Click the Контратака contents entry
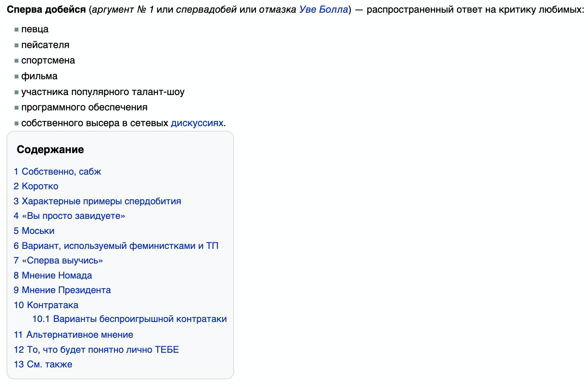 point(46,305)
